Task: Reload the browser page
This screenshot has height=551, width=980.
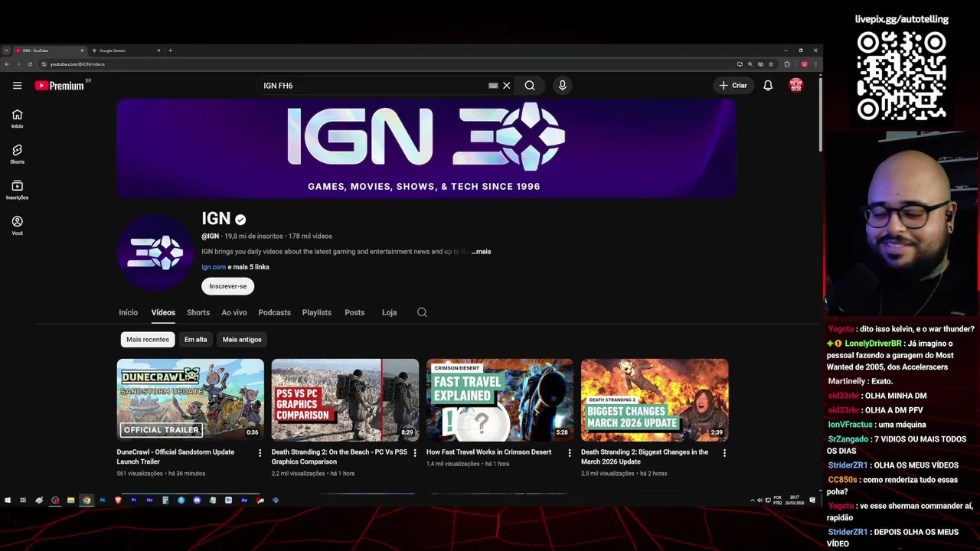Action: 30,64
